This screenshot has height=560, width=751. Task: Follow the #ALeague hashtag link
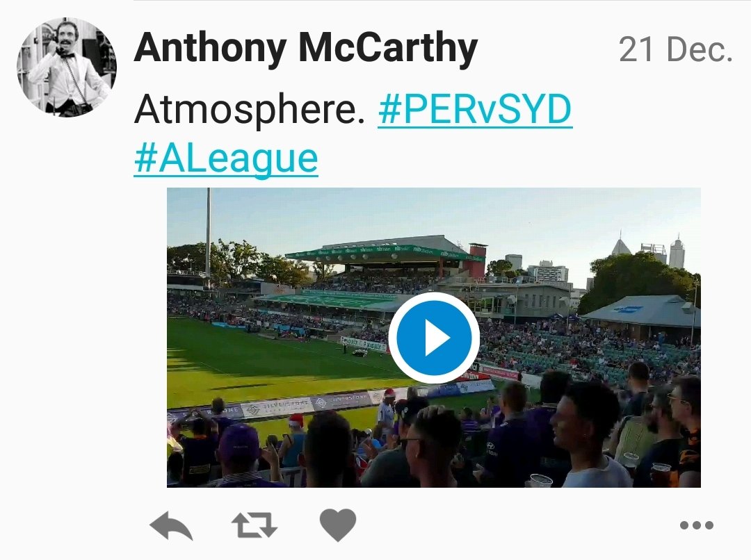pos(226,159)
